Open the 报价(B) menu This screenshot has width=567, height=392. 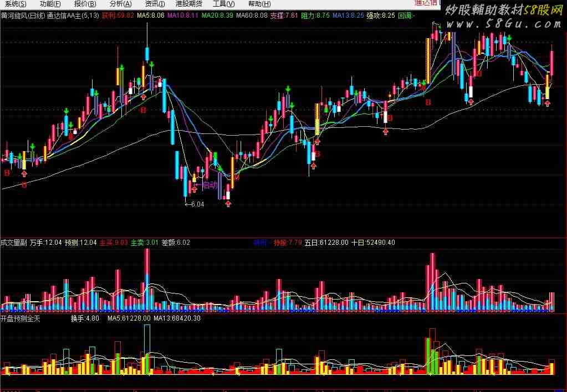coord(85,4)
